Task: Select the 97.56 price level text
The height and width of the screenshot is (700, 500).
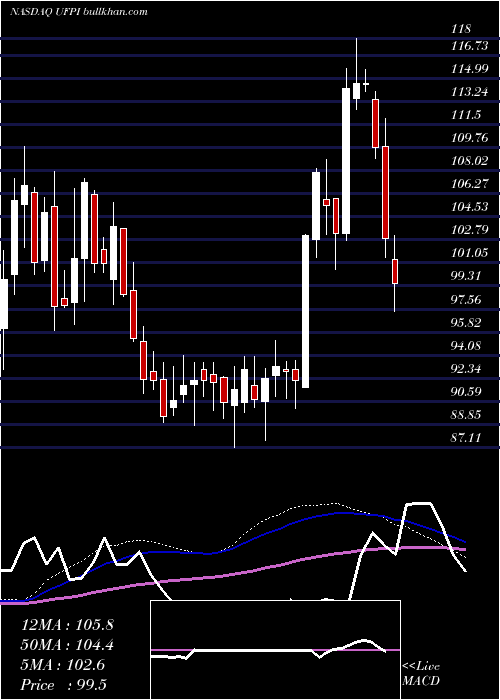Action: pos(466,299)
